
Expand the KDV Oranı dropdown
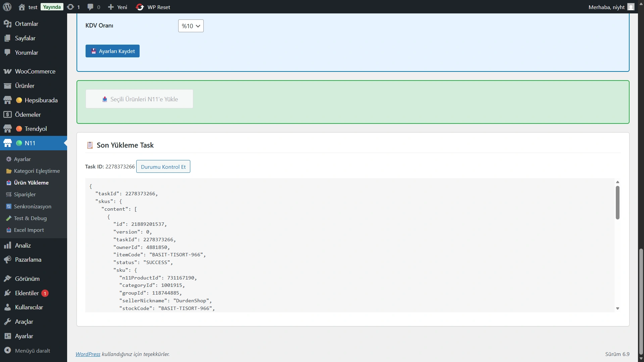[x=191, y=26]
